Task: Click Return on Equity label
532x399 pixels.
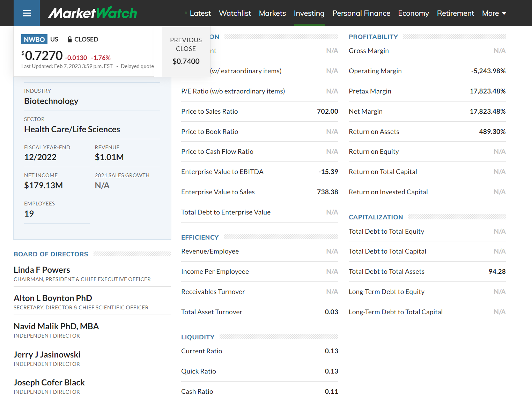Action: pos(374,152)
